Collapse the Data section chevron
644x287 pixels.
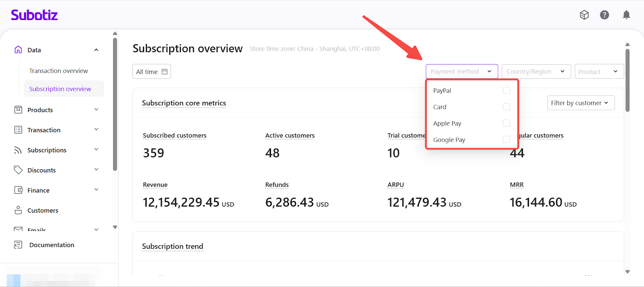96,50
